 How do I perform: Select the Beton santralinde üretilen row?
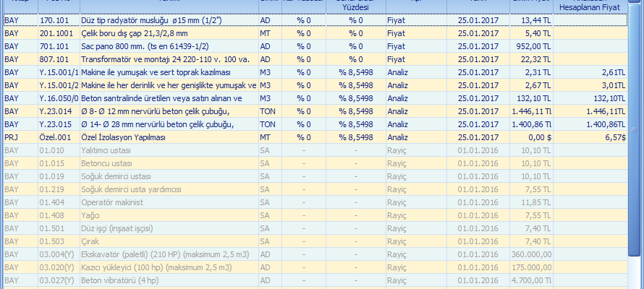[x=168, y=98]
